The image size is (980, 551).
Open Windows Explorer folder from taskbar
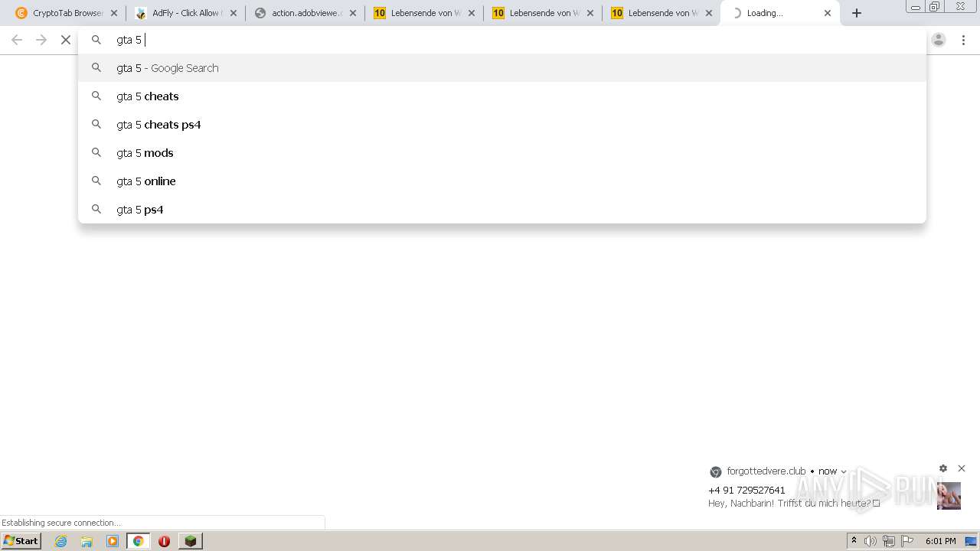(x=87, y=541)
